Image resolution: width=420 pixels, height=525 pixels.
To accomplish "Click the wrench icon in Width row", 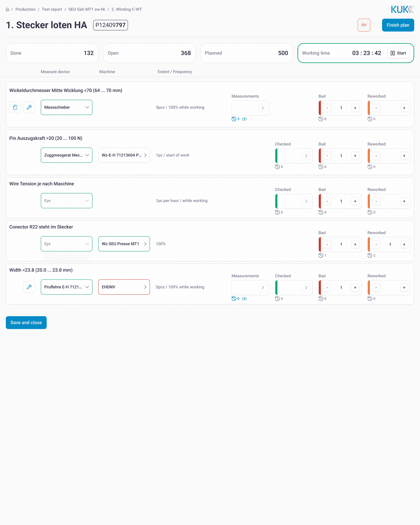I will [x=29, y=287].
